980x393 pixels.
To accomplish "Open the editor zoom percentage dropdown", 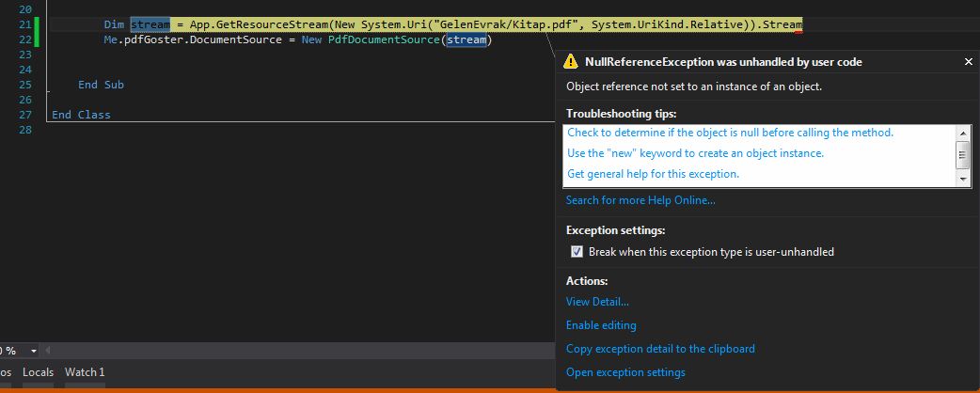I will click(x=34, y=351).
